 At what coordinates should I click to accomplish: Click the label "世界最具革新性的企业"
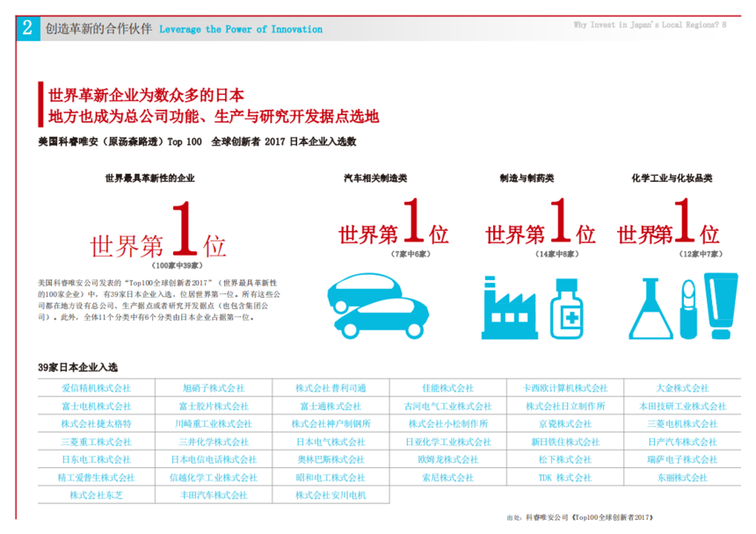tap(150, 178)
